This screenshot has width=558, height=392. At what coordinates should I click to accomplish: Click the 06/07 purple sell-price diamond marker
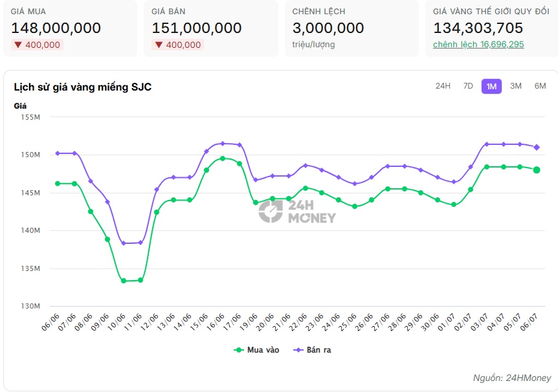(537, 147)
